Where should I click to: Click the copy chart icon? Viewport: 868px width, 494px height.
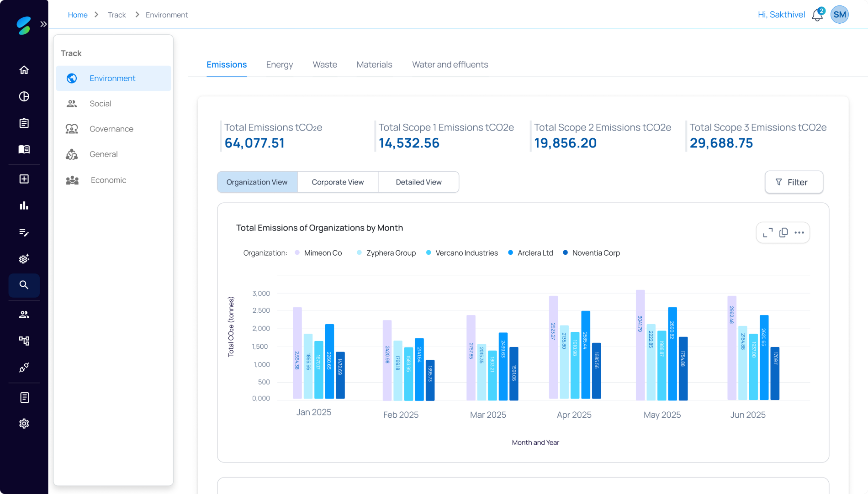pos(783,233)
